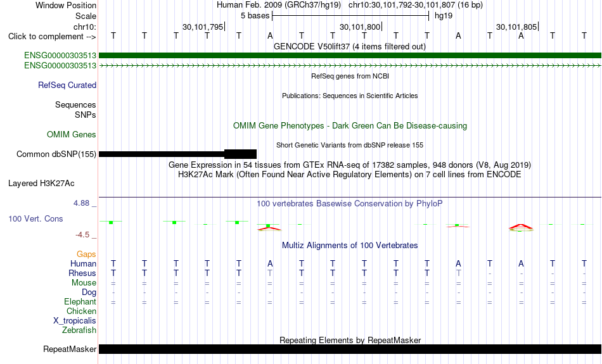Click the 30,101,805 ruler position marker
Image resolution: width=602 pixels, height=364 pixels.
pyautogui.click(x=517, y=27)
